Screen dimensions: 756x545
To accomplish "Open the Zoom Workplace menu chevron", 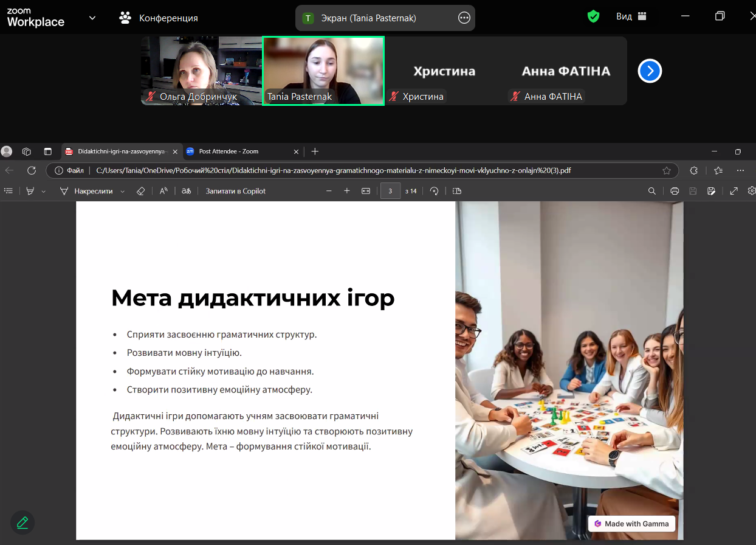I will pyautogui.click(x=92, y=18).
